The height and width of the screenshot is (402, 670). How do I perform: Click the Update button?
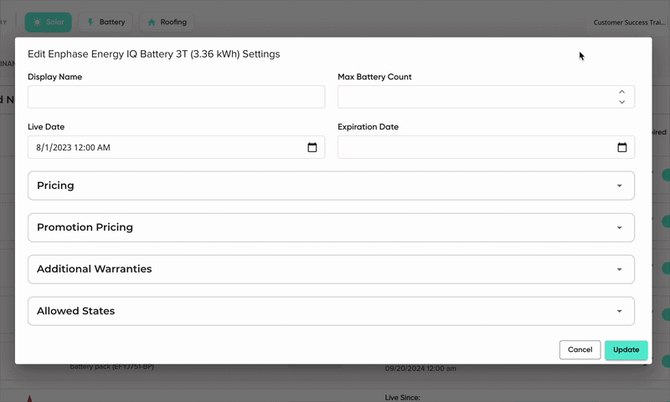(x=626, y=350)
